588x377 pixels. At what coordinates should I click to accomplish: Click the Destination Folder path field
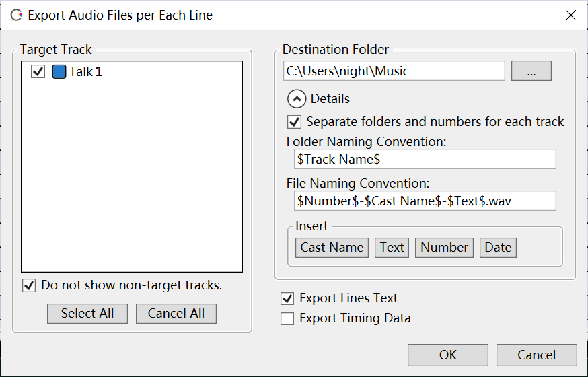point(394,71)
